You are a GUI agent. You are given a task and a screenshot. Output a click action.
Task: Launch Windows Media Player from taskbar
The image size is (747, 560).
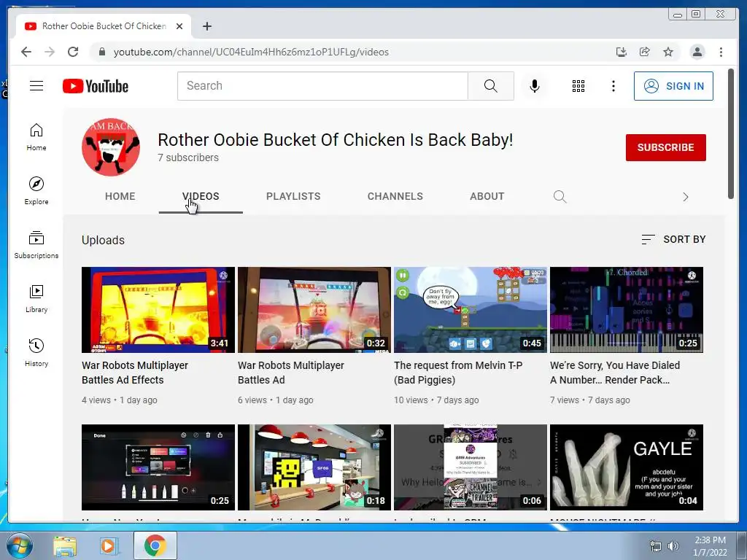coord(108,546)
